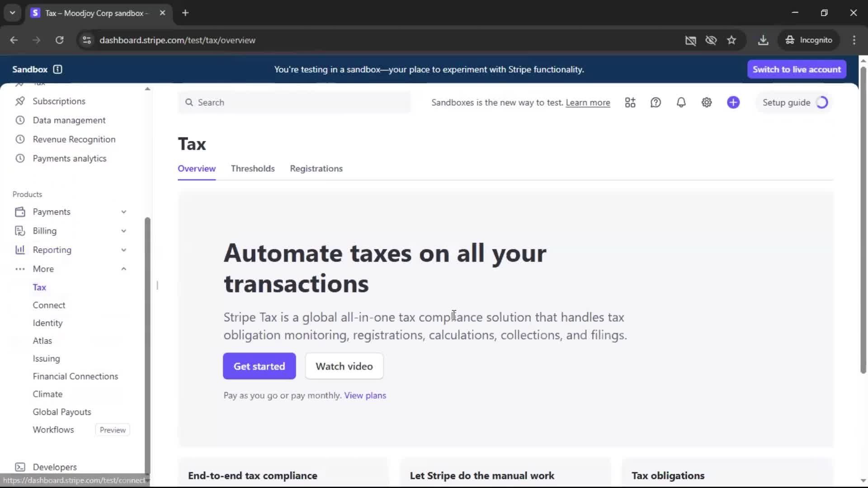Click the Get started button
The height and width of the screenshot is (488, 868).
(259, 366)
